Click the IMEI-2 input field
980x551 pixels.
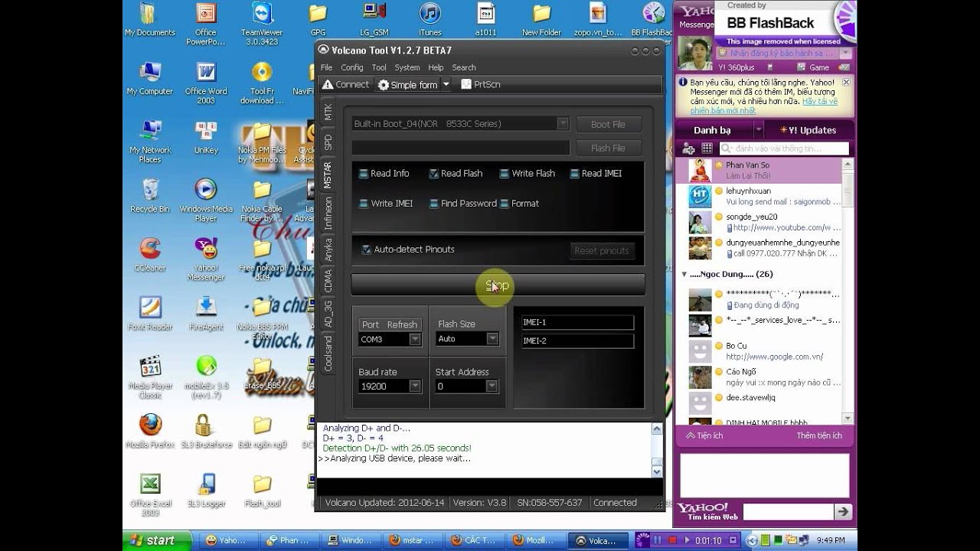coord(577,341)
